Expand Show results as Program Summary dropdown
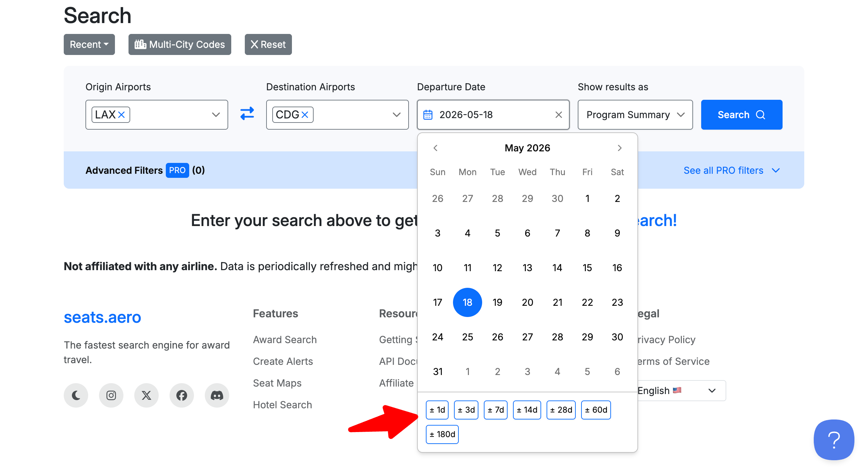 [x=635, y=115]
